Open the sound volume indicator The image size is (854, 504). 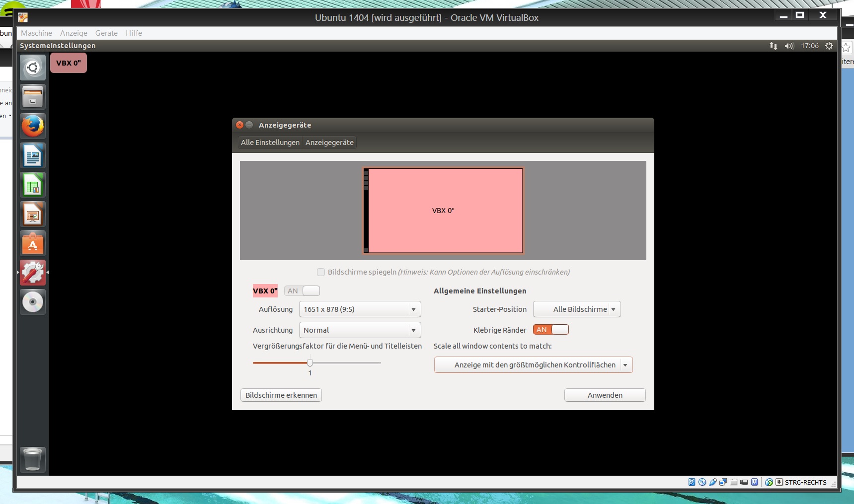coord(789,46)
